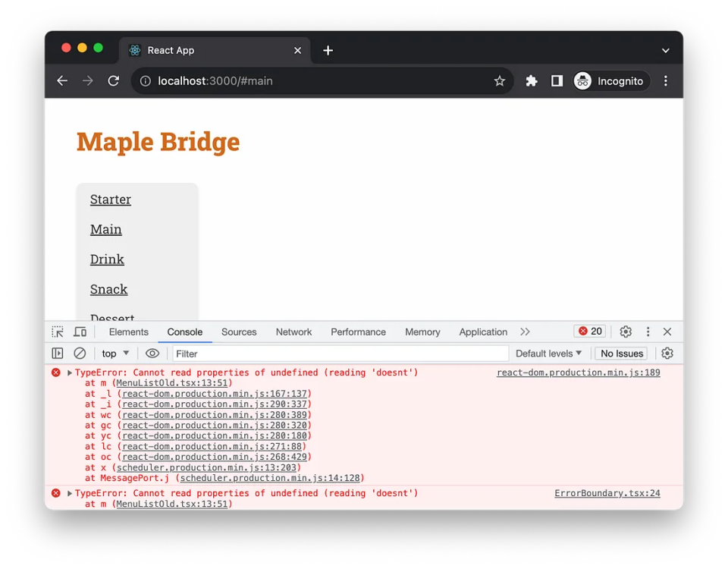Click the Maple Bridge heading
This screenshot has width=728, height=569.
click(x=158, y=142)
